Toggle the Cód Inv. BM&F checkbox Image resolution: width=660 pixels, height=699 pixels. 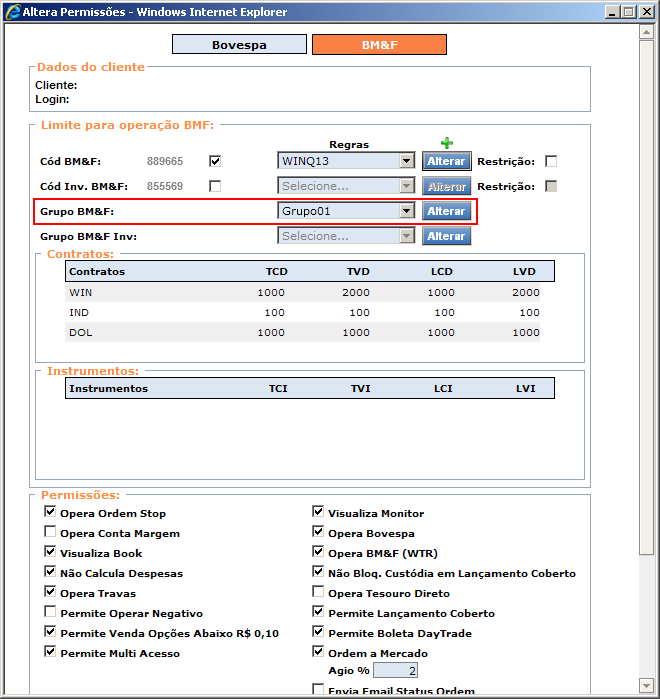pos(215,186)
